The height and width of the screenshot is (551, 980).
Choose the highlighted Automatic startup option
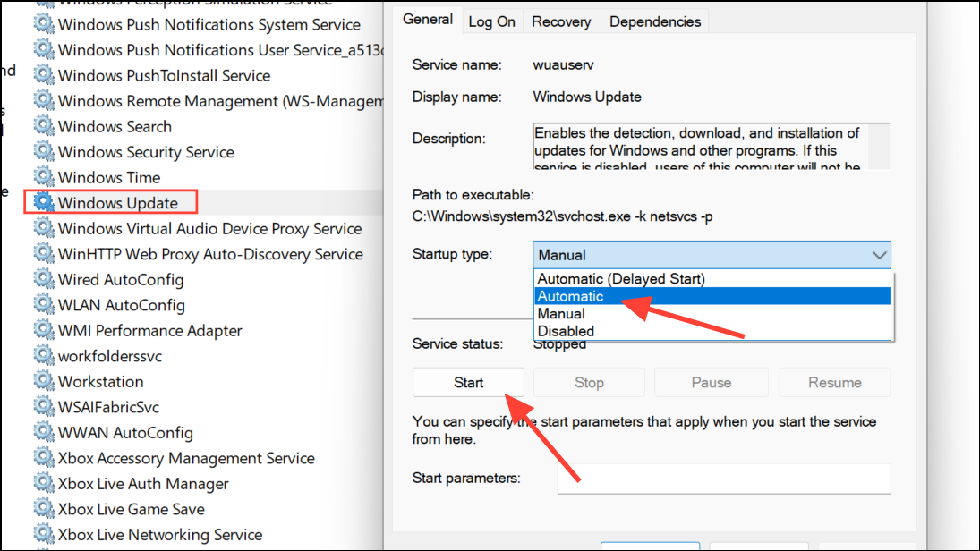click(712, 296)
